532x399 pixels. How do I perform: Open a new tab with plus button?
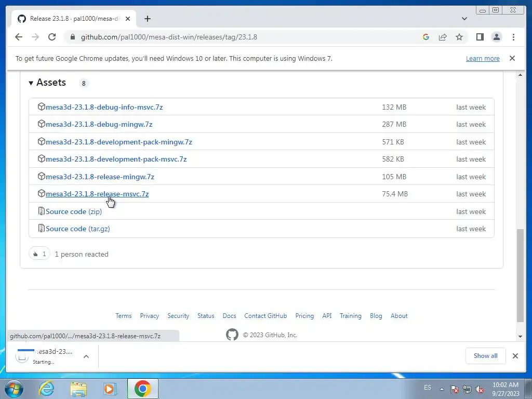147,19
